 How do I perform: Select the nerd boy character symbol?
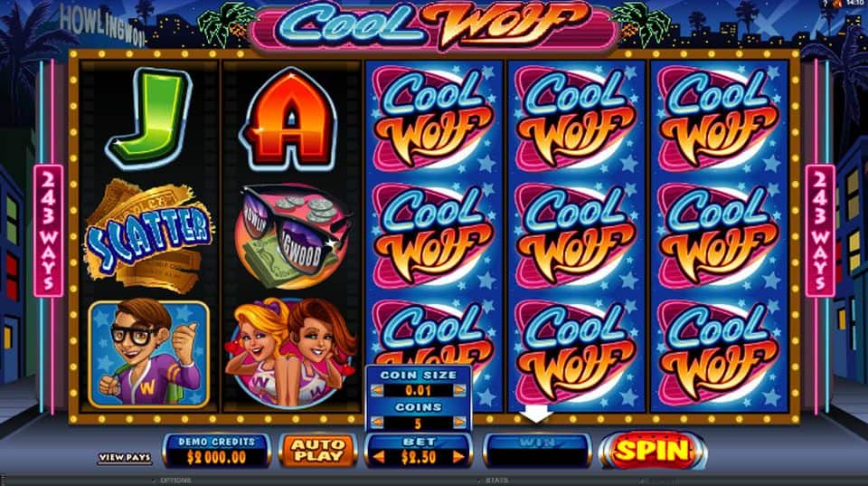[149, 354]
